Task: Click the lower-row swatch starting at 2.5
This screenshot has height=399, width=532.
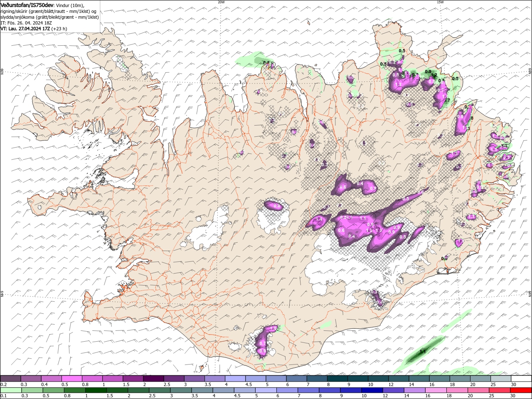Action: [x=159, y=390]
